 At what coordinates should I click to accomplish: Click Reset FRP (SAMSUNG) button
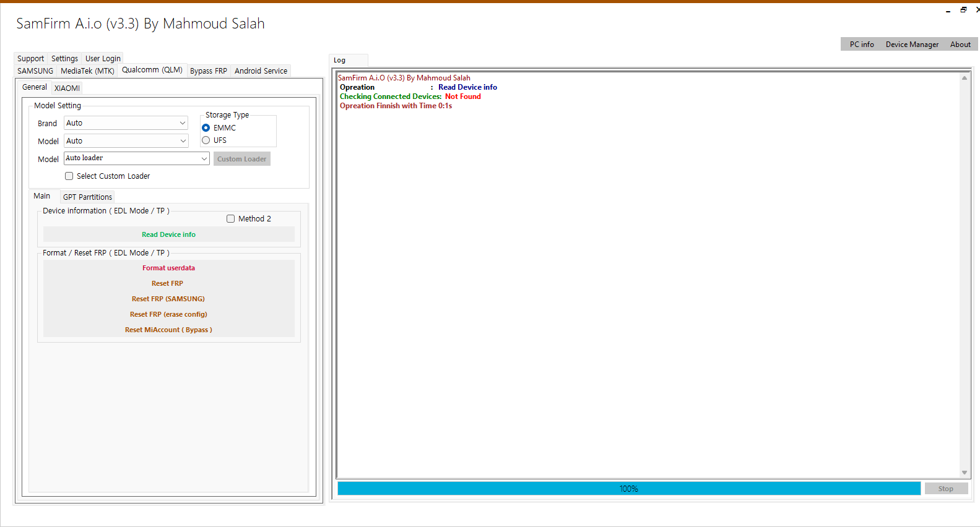coord(169,299)
